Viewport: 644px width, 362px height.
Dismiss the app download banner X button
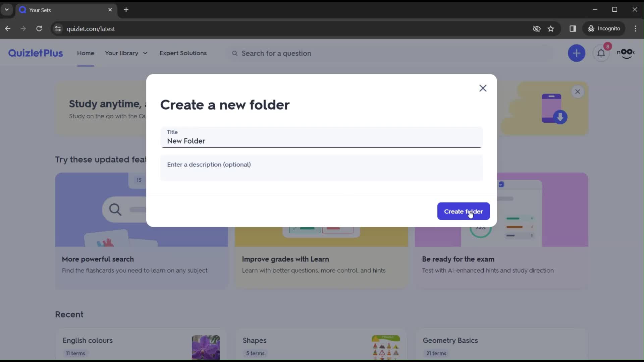(x=578, y=92)
